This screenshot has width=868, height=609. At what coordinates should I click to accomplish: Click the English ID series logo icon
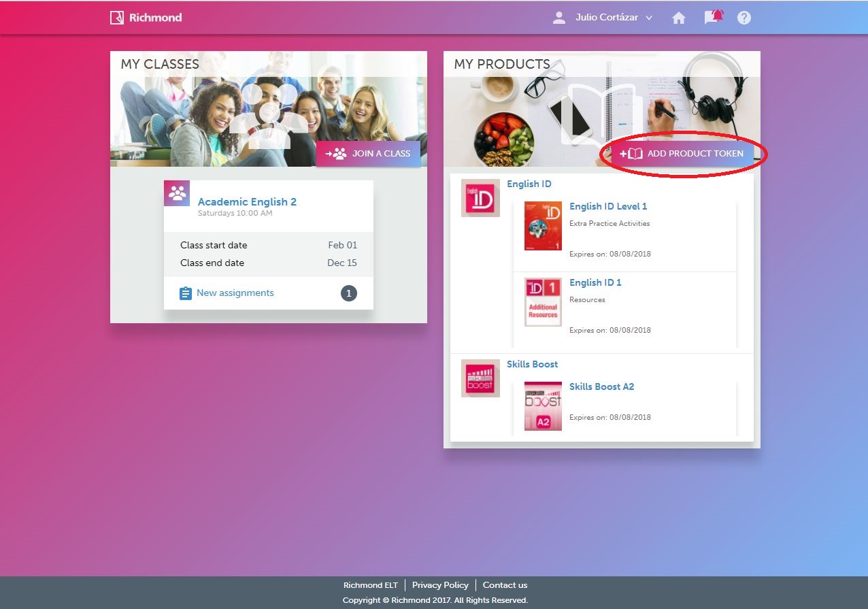pos(480,198)
